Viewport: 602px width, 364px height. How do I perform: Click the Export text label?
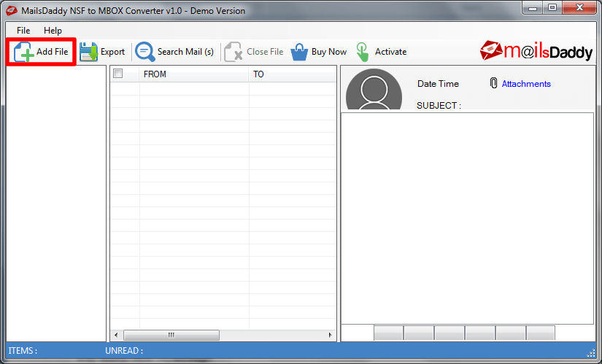[112, 52]
